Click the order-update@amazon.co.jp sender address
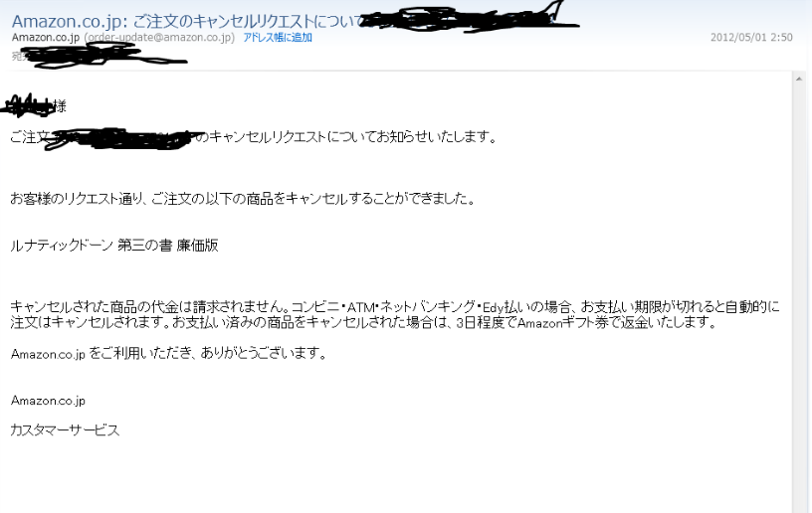The width and height of the screenshot is (812, 513). pos(159,37)
